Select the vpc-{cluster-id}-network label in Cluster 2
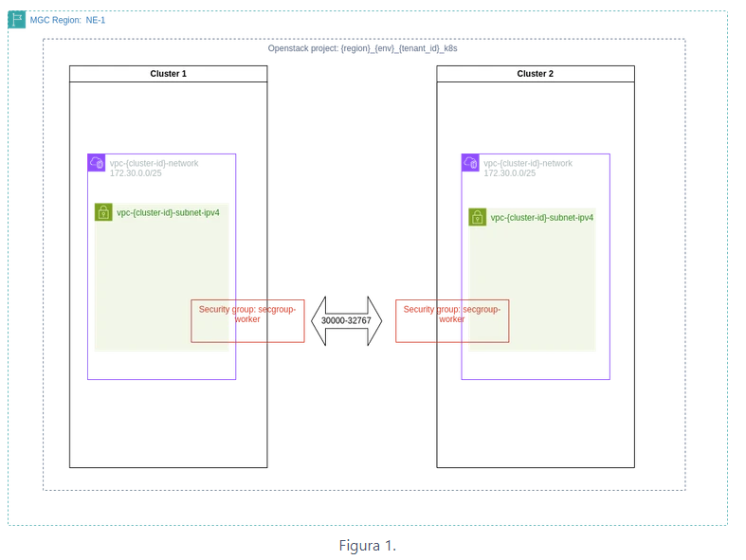 coord(528,163)
